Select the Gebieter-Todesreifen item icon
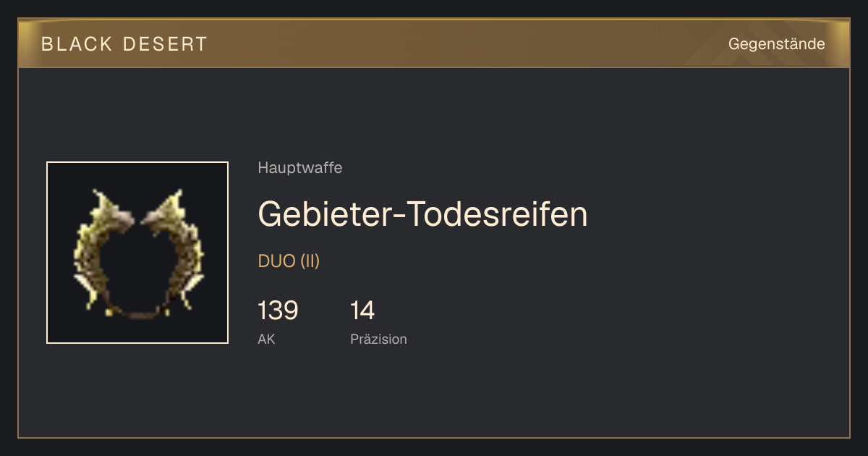Viewport: 868px width, 456px height. (137, 253)
